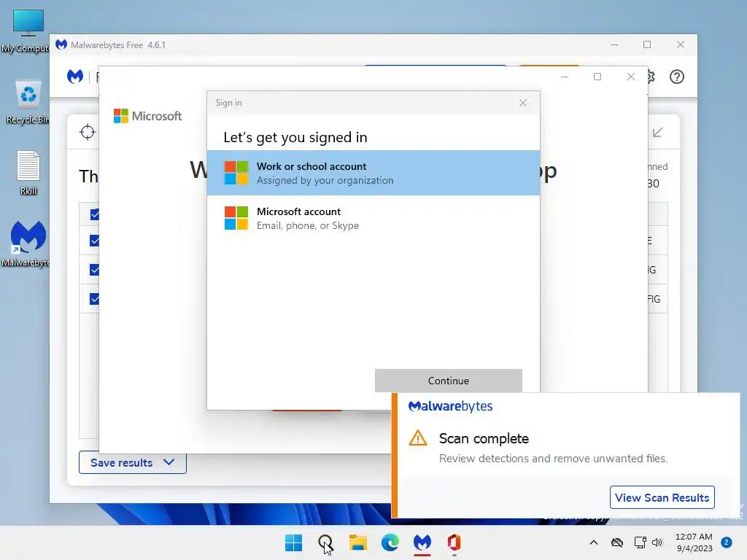Screen dimensions: 747x560
Task: Click Malwarebytes logo in notification
Action: (x=450, y=406)
